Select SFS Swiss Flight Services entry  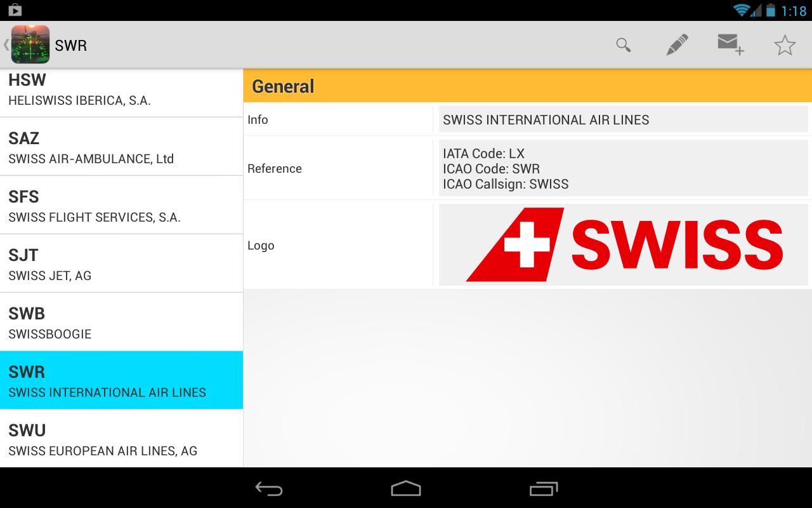[x=121, y=205]
